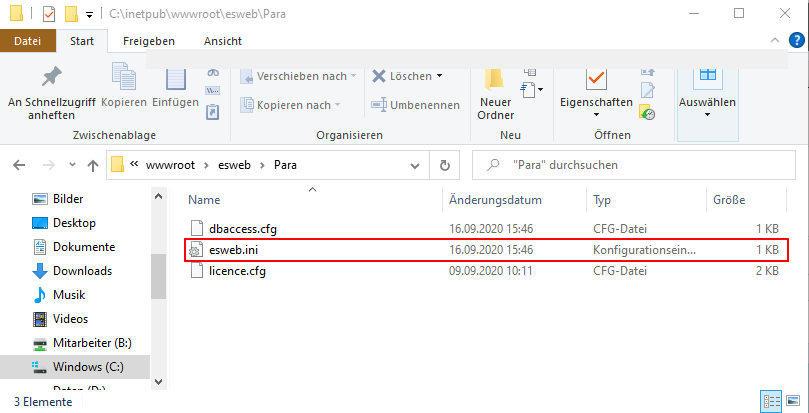The width and height of the screenshot is (809, 413).
Task: Select Windows (C:) in the navigation pane
Action: [75, 367]
